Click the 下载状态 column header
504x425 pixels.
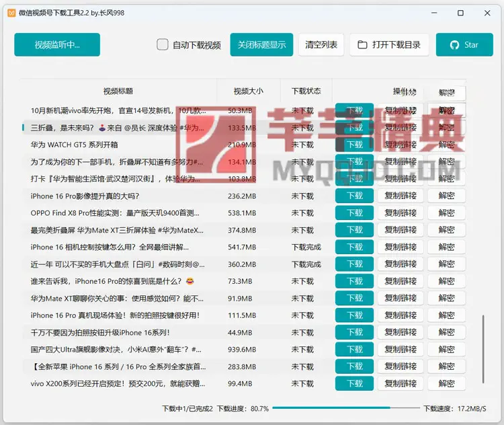pos(306,91)
